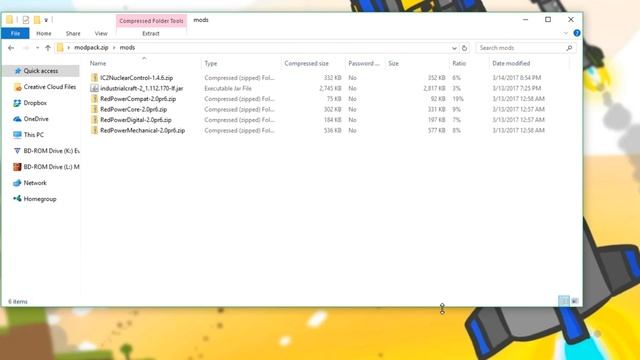Click the New folder quick access icon
This screenshot has width=640, height=360.
[x=37, y=20]
